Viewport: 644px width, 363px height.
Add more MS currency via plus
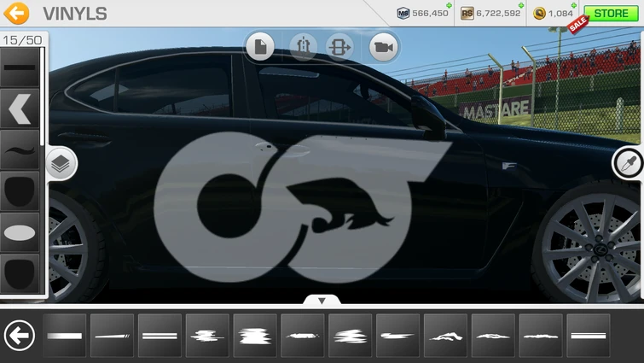(449, 6)
